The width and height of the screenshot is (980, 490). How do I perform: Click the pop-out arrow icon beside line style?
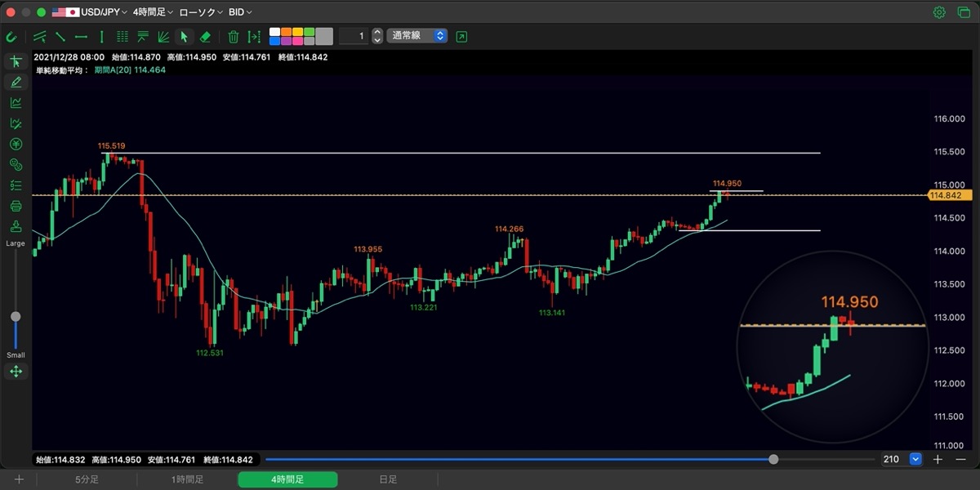pyautogui.click(x=462, y=37)
